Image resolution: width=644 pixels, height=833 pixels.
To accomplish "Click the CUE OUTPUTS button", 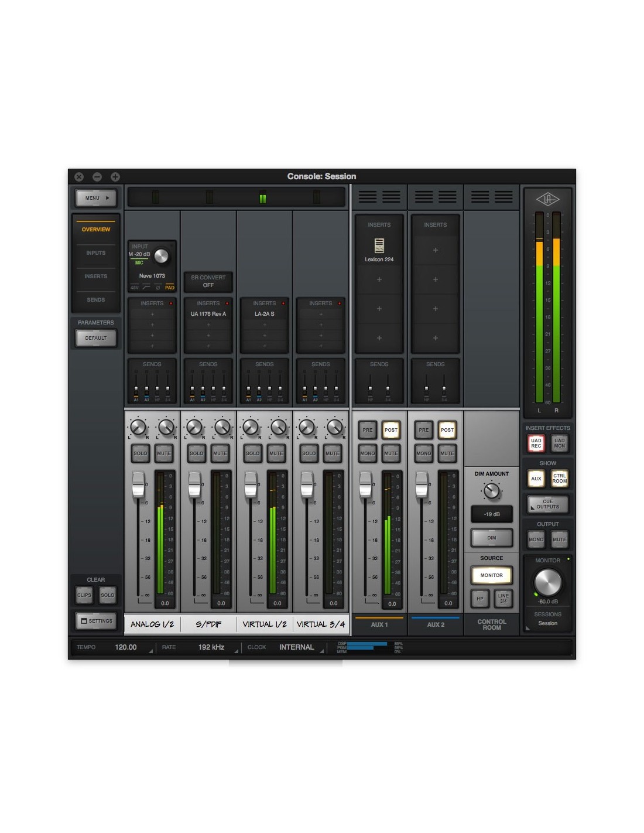I will coord(547,504).
